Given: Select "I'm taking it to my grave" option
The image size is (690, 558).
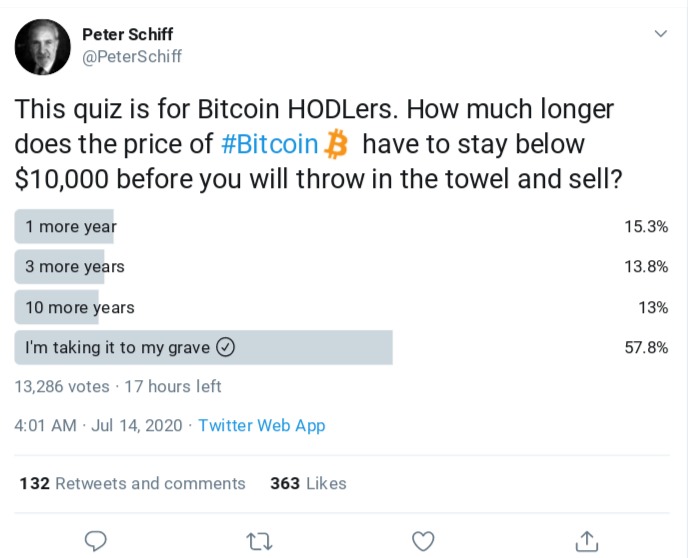Looking at the screenshot, I should tap(118, 348).
